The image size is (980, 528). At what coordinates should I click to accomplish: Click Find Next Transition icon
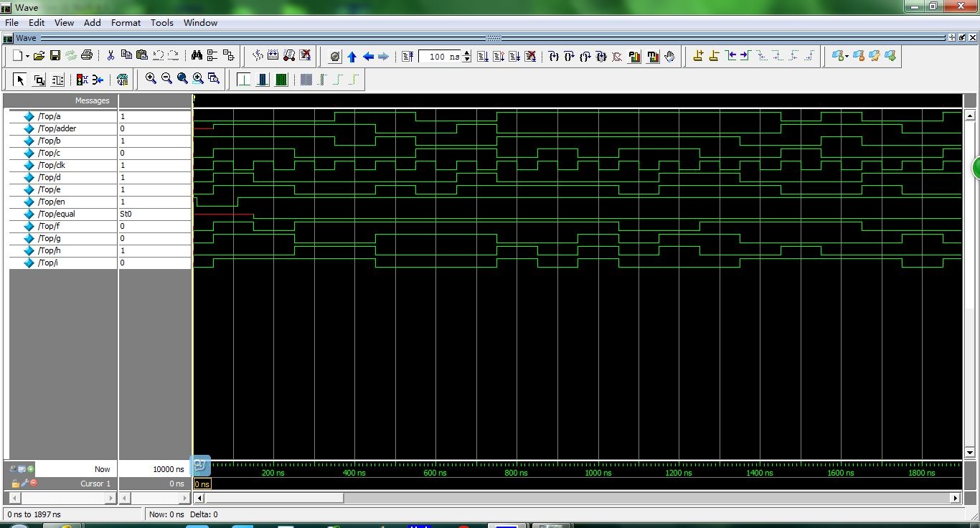point(744,55)
